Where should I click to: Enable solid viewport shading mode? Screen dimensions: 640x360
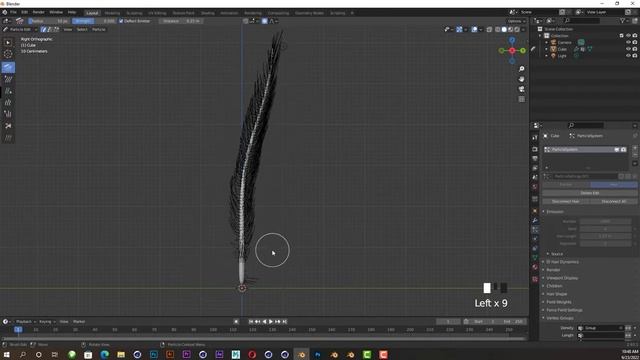[x=504, y=29]
